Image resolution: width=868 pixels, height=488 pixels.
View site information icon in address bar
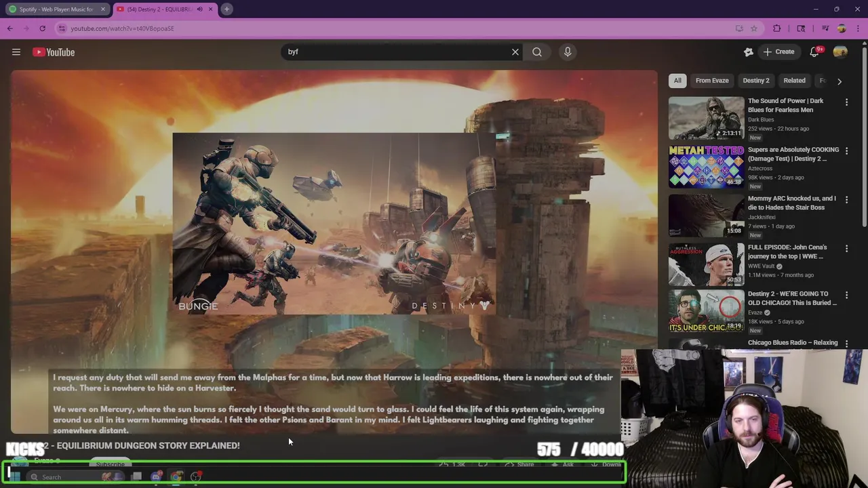[62, 28]
